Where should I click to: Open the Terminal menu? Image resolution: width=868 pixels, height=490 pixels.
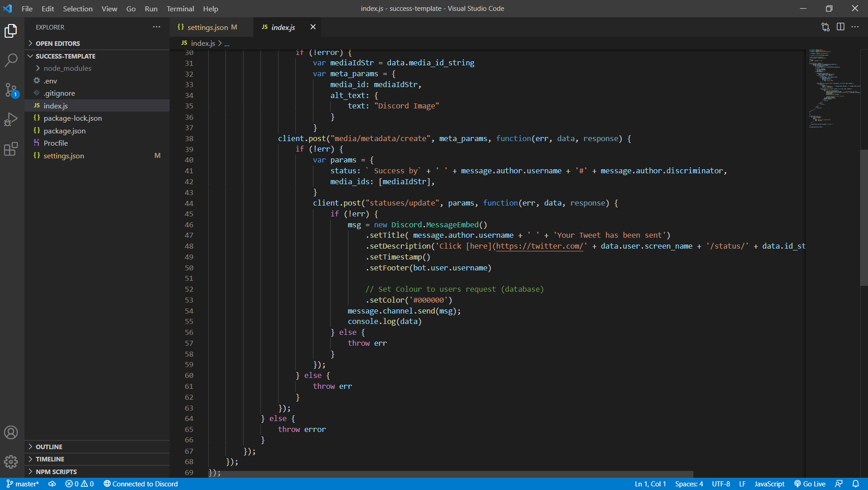coord(180,9)
